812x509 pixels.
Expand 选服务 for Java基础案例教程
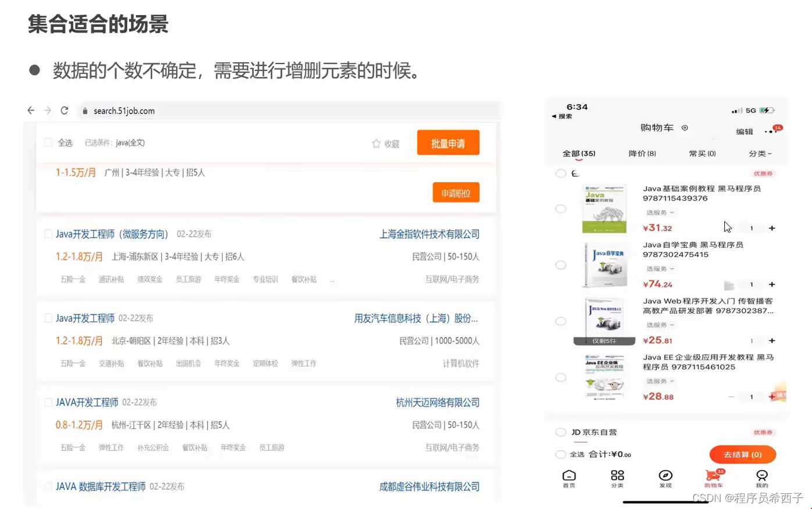click(x=660, y=213)
